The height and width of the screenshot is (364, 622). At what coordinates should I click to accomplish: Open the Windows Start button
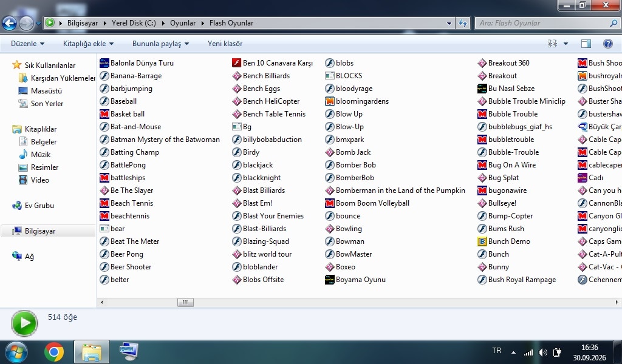click(x=16, y=352)
